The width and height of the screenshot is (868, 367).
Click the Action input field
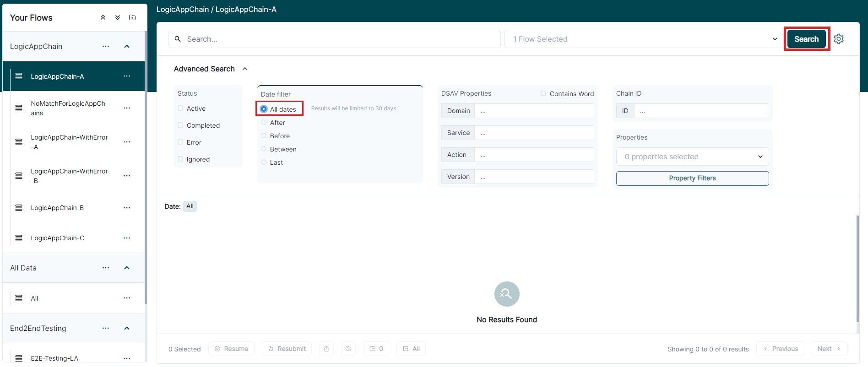tap(534, 155)
